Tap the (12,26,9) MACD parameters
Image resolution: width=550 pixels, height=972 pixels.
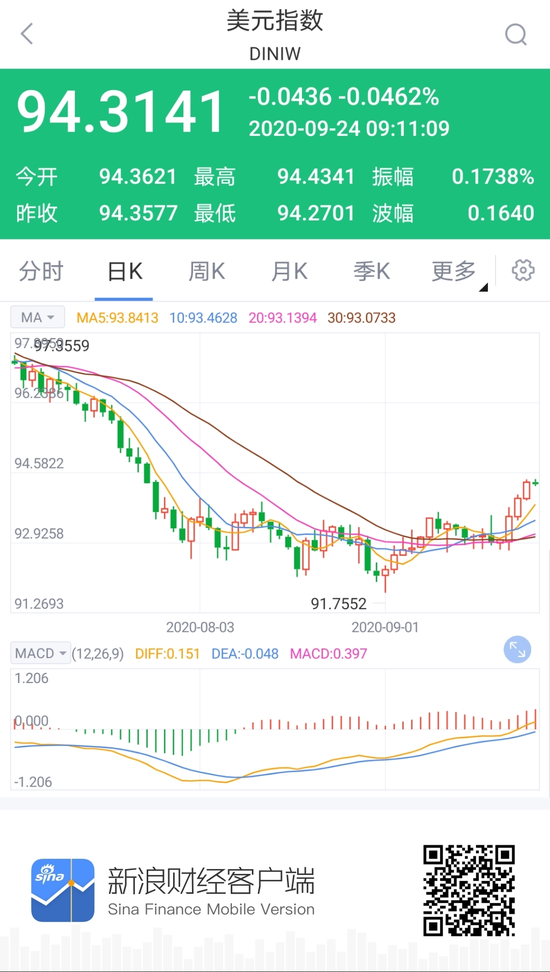click(98, 653)
